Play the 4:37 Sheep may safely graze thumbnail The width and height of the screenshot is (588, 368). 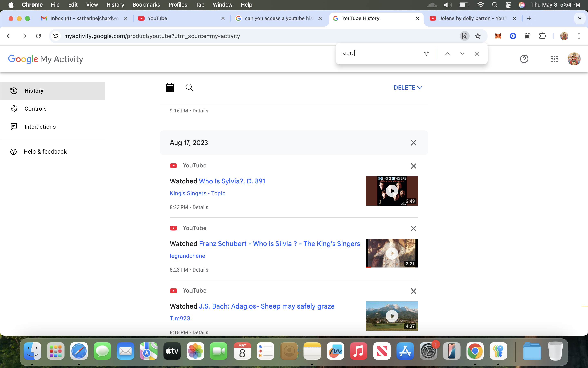[x=392, y=316]
